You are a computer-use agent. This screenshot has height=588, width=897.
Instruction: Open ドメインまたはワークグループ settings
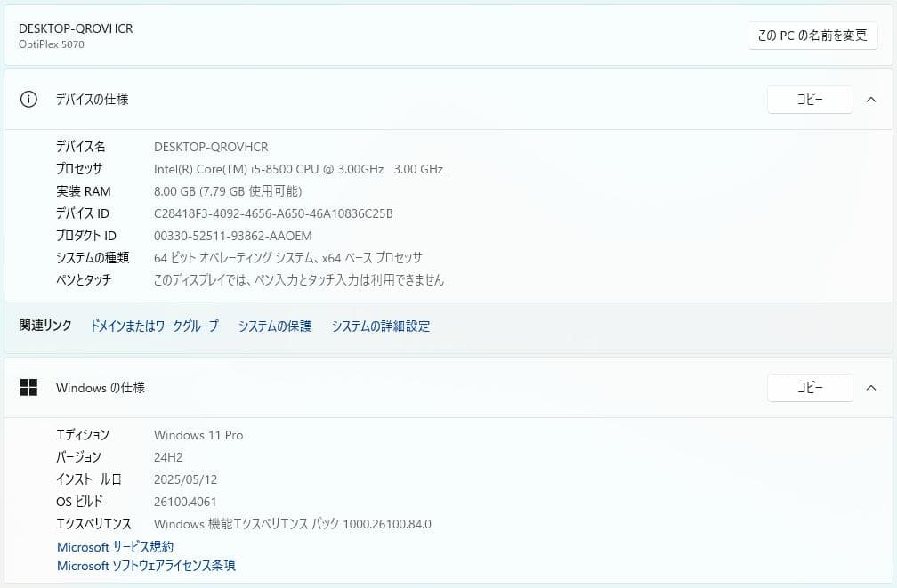click(153, 326)
